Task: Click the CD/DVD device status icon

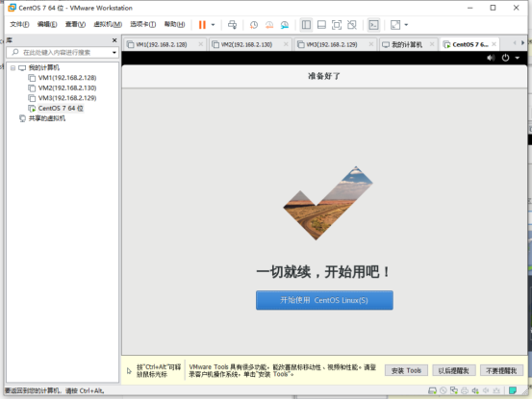Action: (x=443, y=390)
